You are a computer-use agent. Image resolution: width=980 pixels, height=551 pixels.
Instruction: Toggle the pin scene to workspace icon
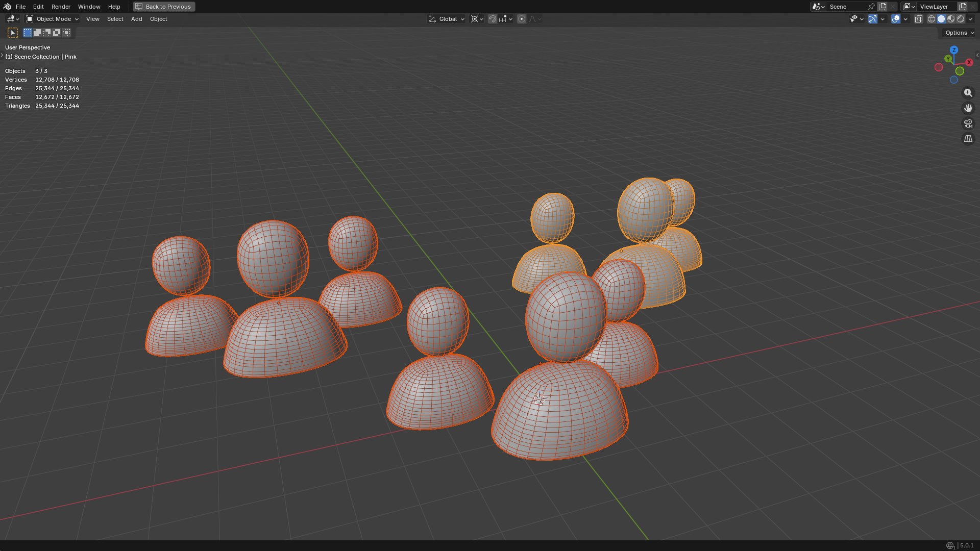pos(871,7)
